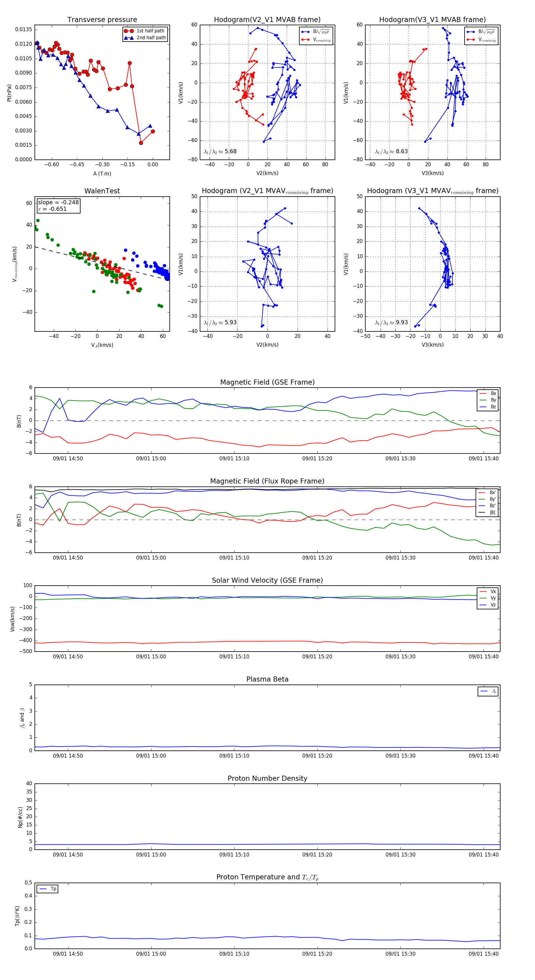Click the Hodogram (V3_V1 MVAV remaining frame) title

point(432,191)
